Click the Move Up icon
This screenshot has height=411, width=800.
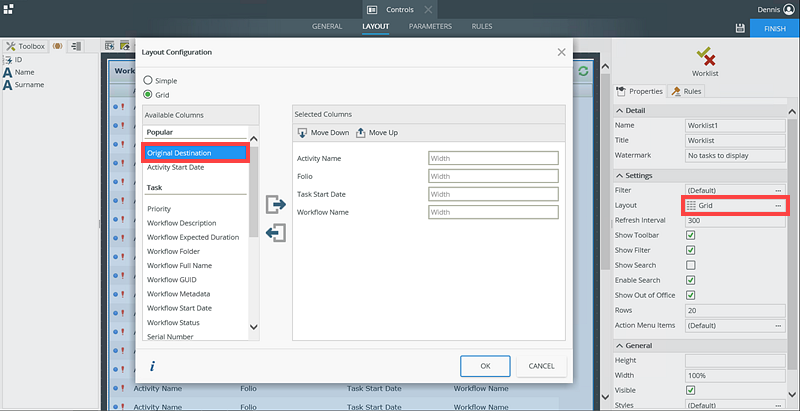coord(361,133)
